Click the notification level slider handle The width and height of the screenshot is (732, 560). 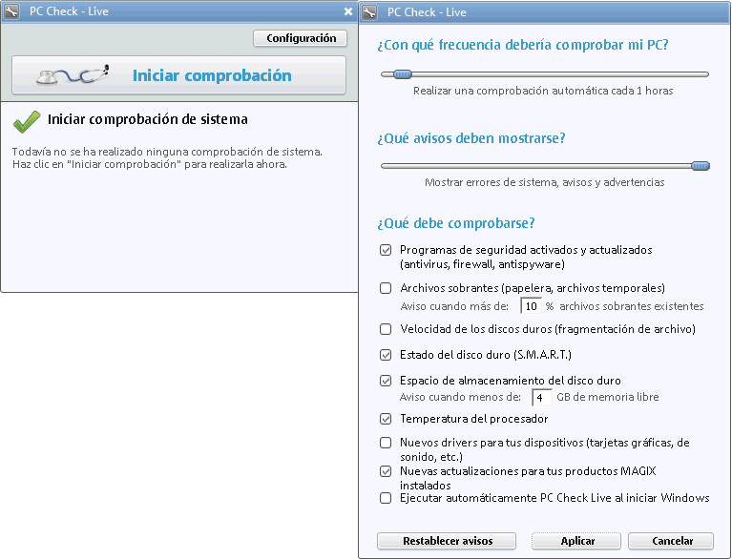(x=701, y=165)
